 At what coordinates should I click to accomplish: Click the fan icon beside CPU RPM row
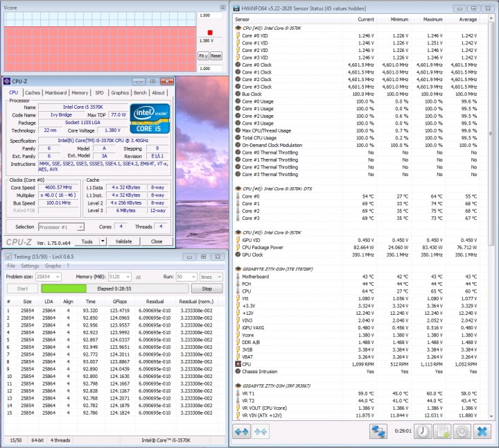pyautogui.click(x=238, y=364)
